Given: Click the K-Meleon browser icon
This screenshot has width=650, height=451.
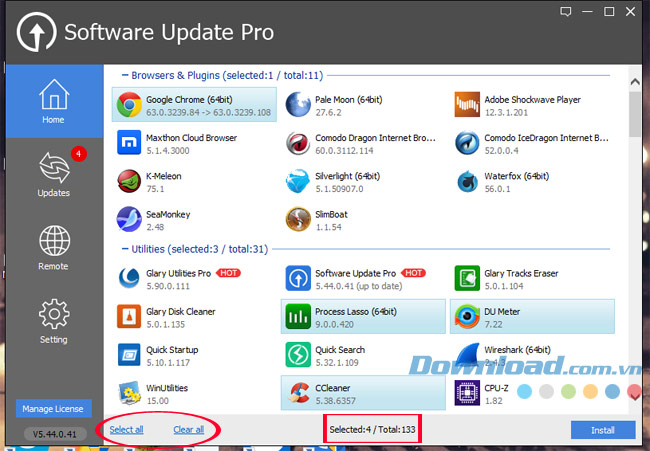Looking at the screenshot, I should point(129,181).
